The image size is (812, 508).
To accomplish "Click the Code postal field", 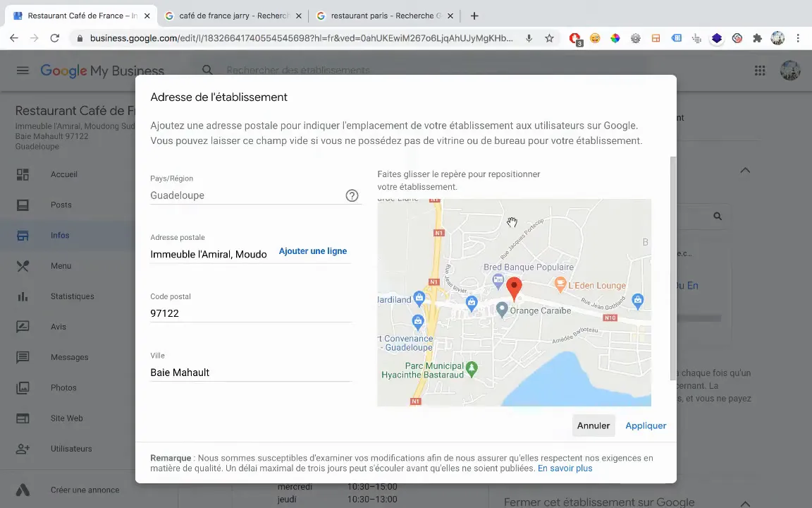I will (x=251, y=313).
